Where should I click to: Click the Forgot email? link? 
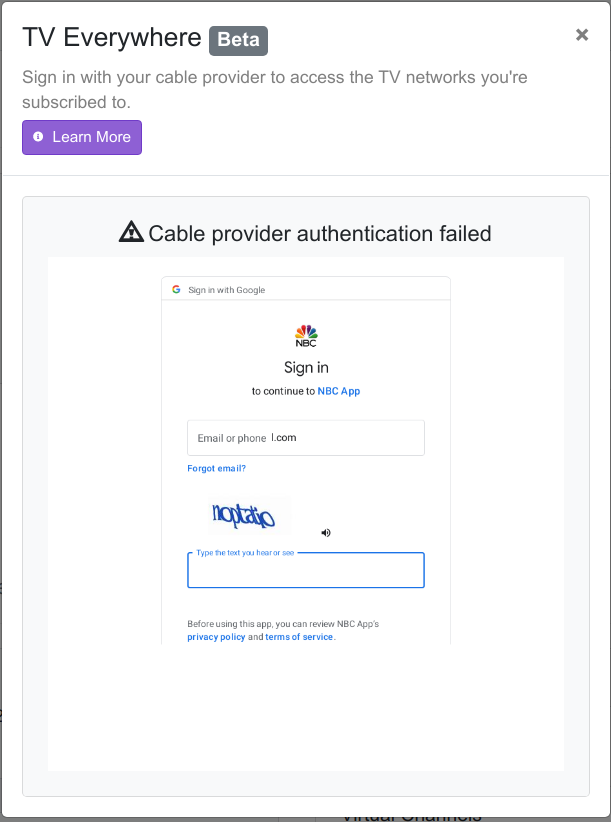216,468
